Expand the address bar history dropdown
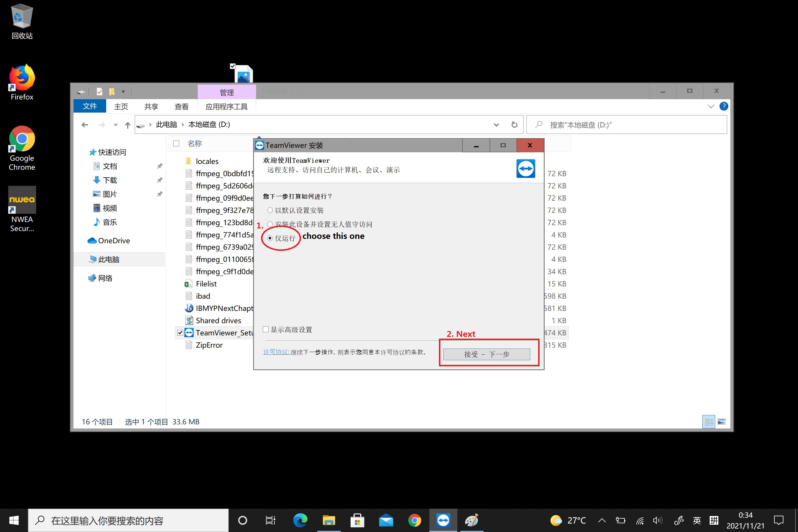The width and height of the screenshot is (798, 532). pos(496,125)
